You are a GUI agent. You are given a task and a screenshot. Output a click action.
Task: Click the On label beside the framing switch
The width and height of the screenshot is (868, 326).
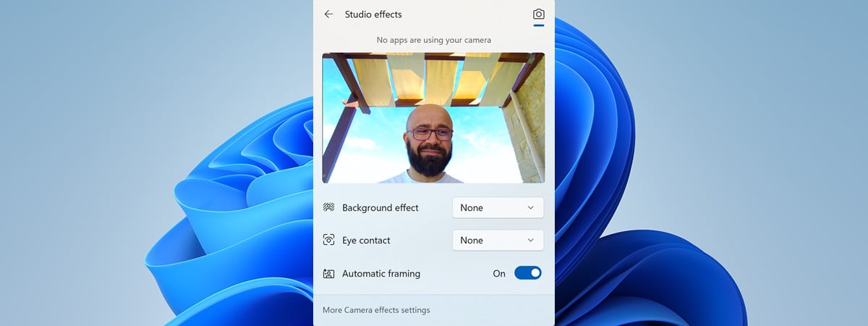[499, 274]
